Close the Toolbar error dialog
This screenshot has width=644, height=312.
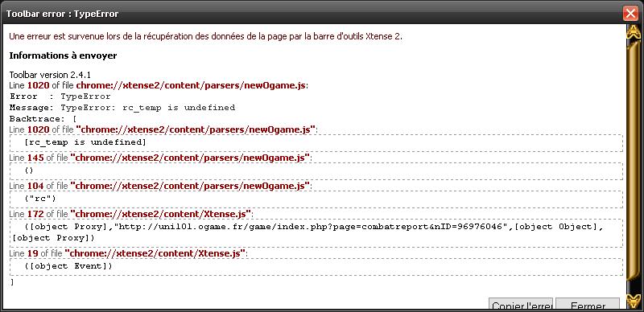coord(630,14)
